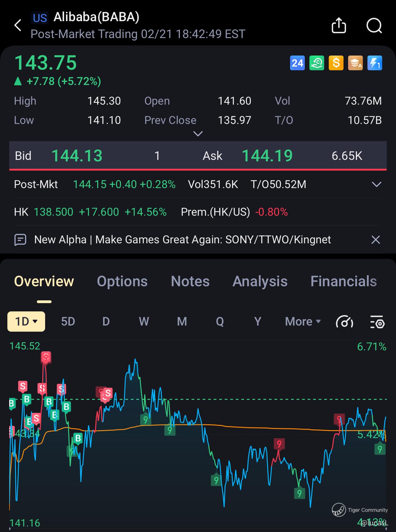Screen dimensions: 396x532
Task: Tap the blue 24-hour trading badge
Action: tap(297, 63)
